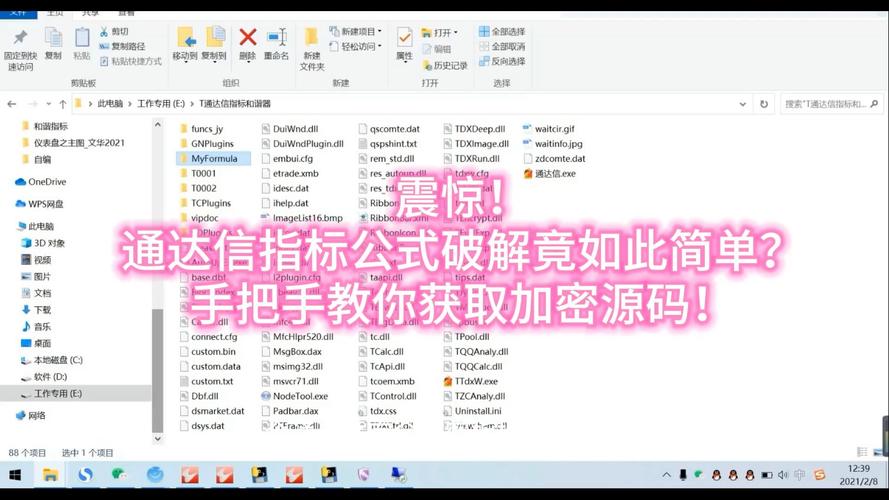
Task: Click the Paste ribbon icon
Action: pyautogui.click(x=82, y=44)
